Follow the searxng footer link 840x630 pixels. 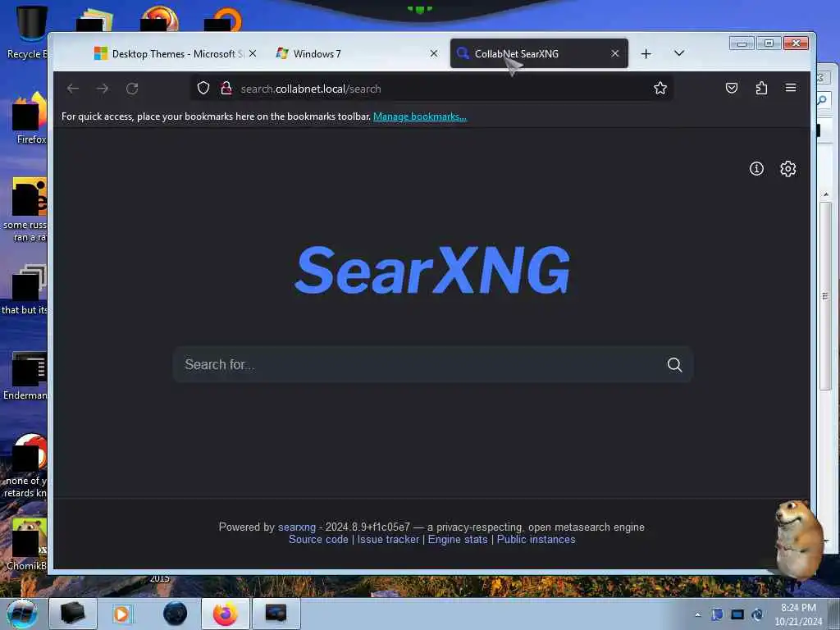click(297, 527)
